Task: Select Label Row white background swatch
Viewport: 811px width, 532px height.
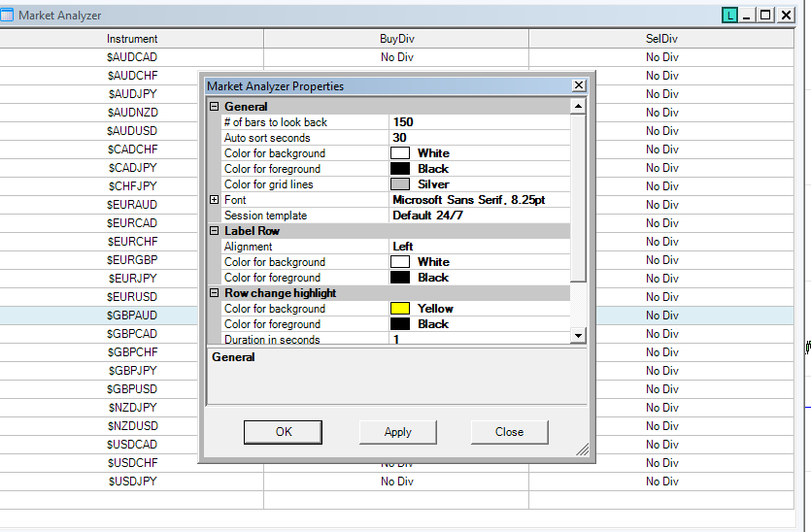Action: click(400, 262)
